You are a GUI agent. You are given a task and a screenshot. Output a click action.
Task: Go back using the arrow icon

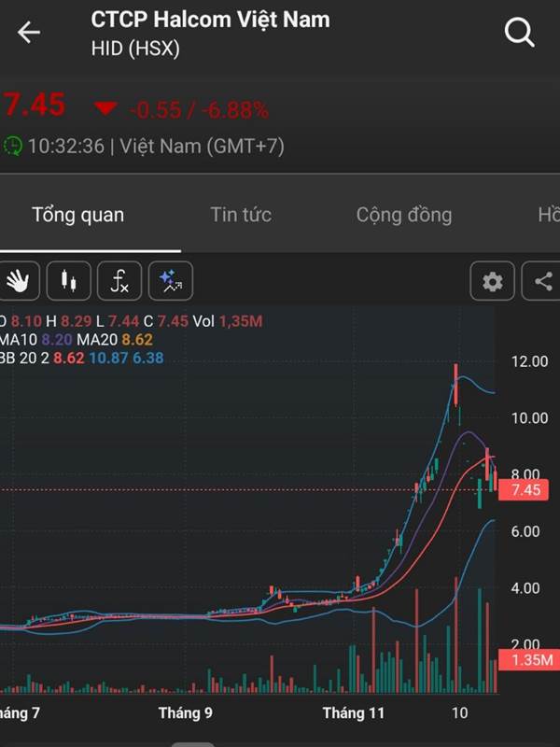coord(29,33)
